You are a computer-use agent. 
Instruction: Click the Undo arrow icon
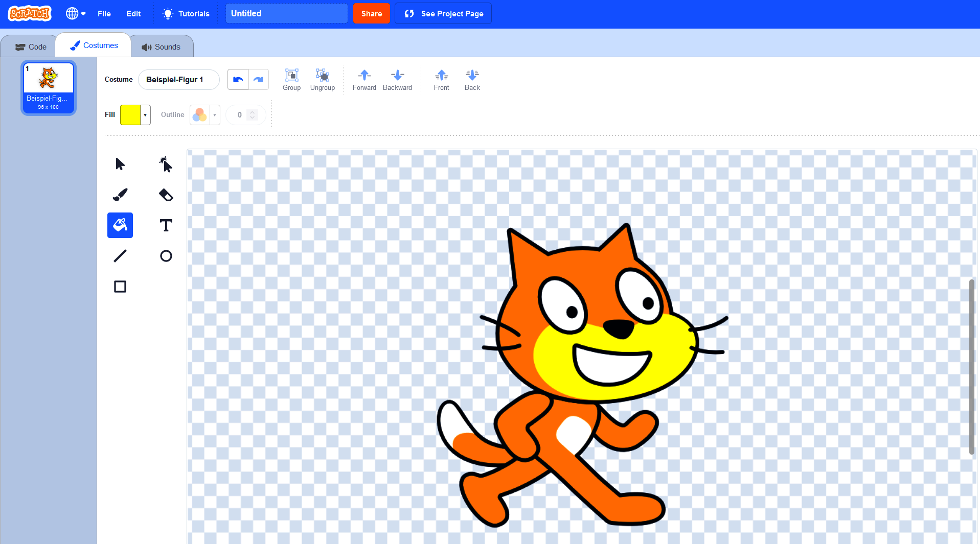coord(237,79)
